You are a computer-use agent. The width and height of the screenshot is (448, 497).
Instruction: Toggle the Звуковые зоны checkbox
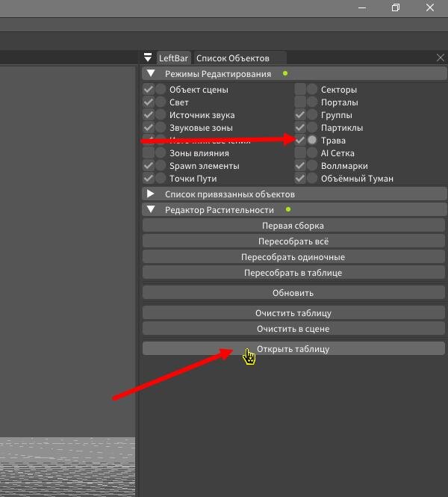point(148,127)
